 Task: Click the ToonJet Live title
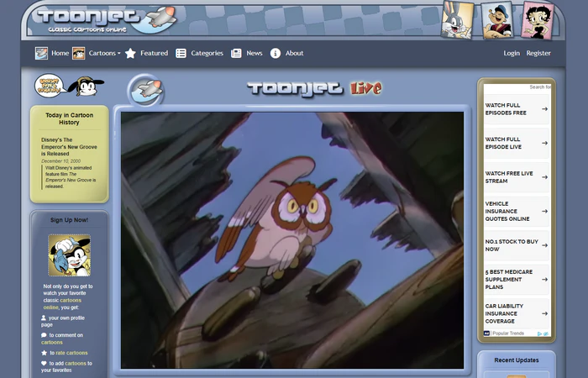coord(314,88)
